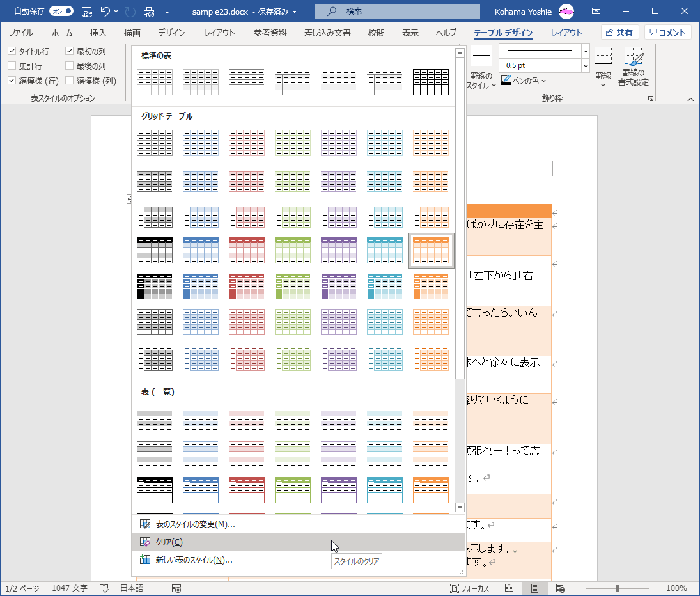Click the 日本語 language indicator
Screen dimensions: 700x596
(x=132, y=588)
